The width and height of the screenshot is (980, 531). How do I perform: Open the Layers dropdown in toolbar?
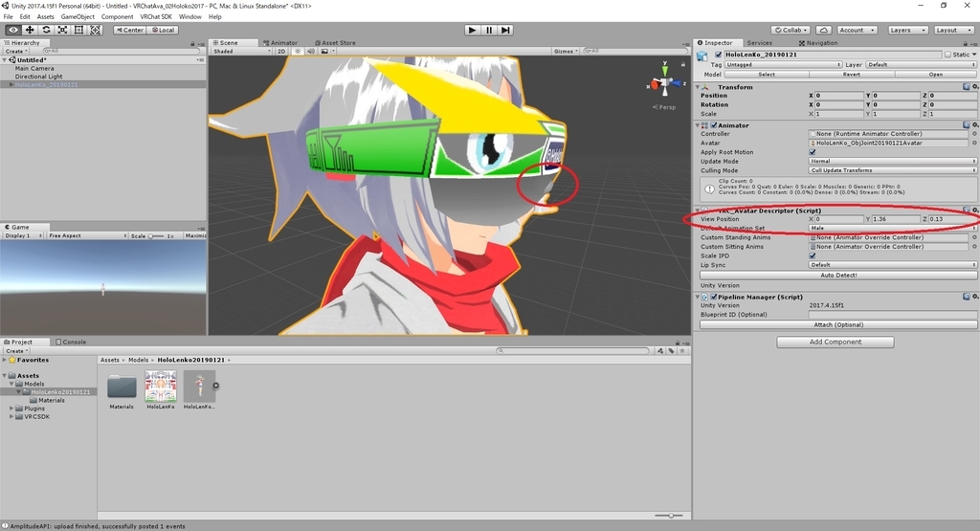[x=906, y=30]
